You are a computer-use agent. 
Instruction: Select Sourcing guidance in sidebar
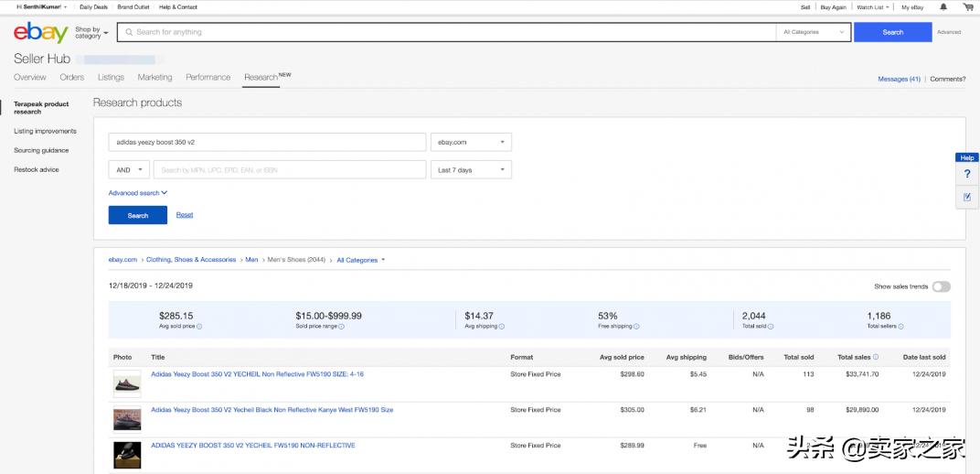41,151
